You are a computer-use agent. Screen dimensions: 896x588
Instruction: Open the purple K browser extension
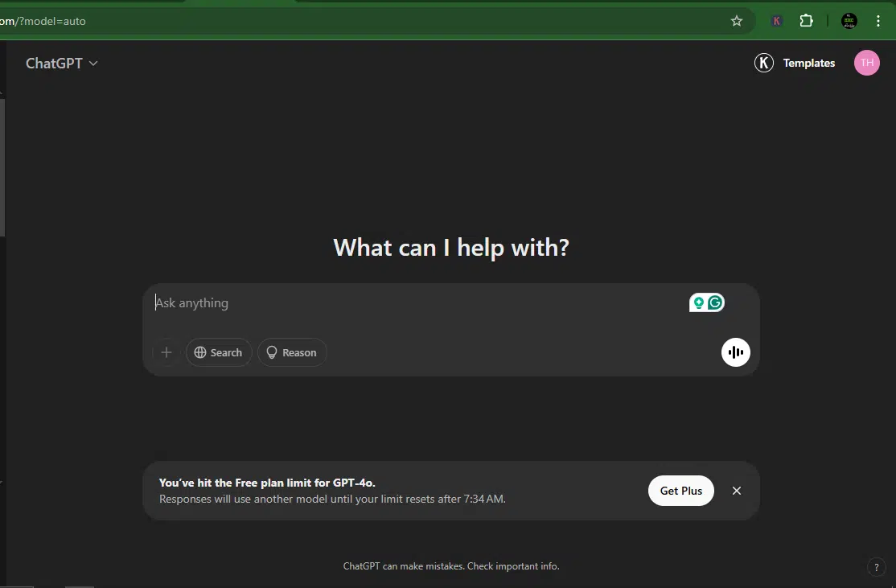(776, 21)
